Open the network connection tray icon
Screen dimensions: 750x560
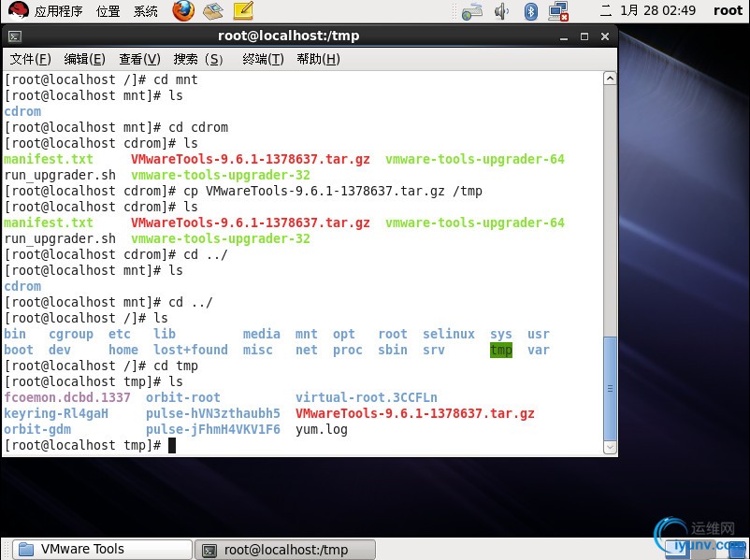(x=558, y=11)
